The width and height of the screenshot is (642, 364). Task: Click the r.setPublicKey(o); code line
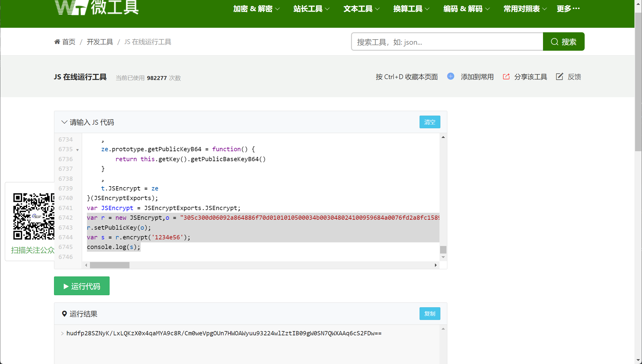point(119,228)
